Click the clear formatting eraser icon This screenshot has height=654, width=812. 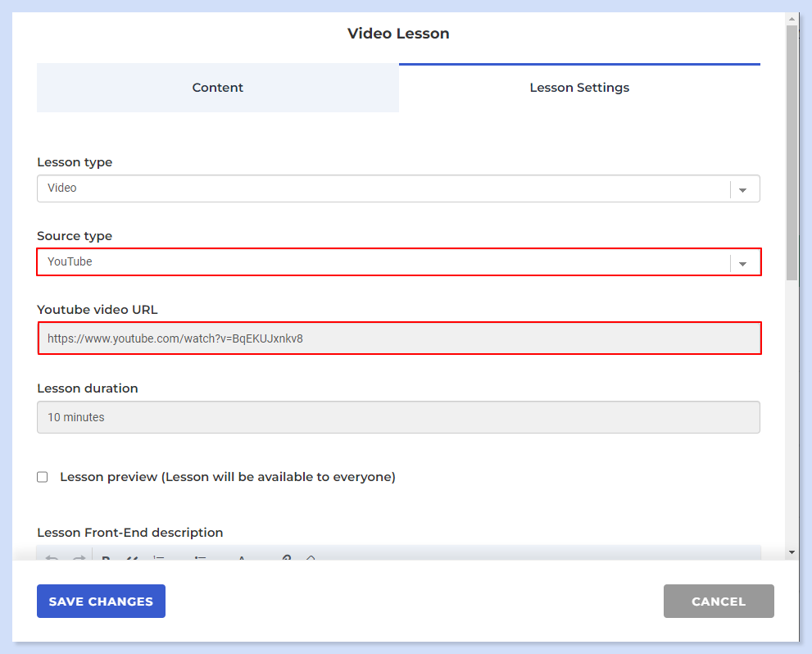tap(311, 557)
